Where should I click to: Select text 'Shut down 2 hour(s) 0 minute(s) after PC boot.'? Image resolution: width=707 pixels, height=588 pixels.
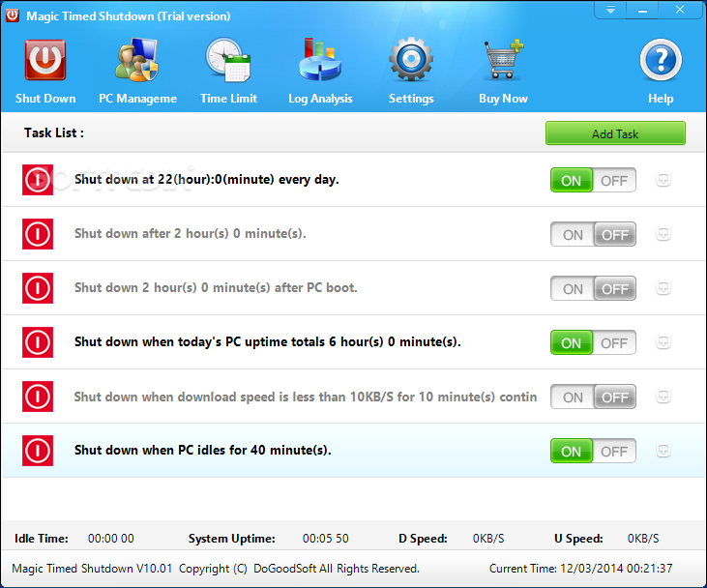point(216,287)
